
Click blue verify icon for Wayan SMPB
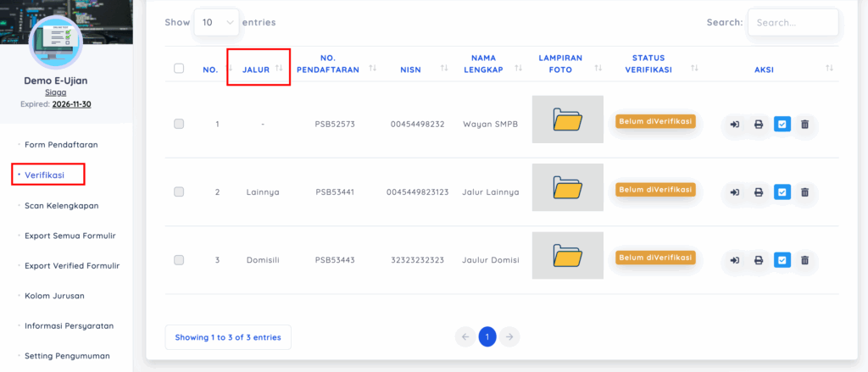pos(782,125)
